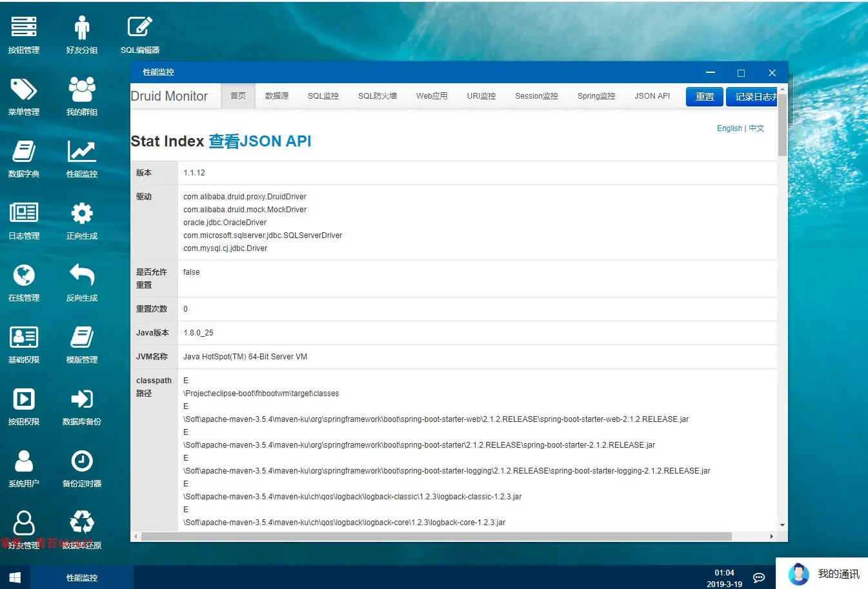The image size is (868, 589).
Task: Open the 系统用户 person icon
Action: [24, 468]
